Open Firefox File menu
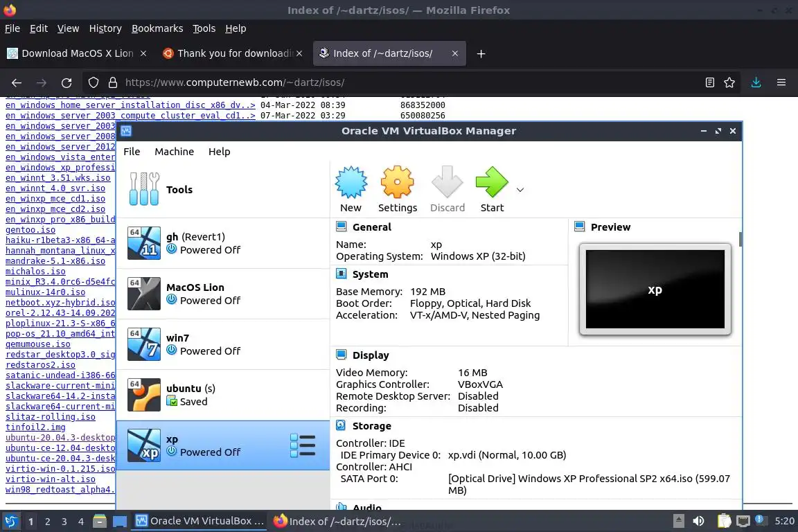798x532 pixels. [12, 28]
